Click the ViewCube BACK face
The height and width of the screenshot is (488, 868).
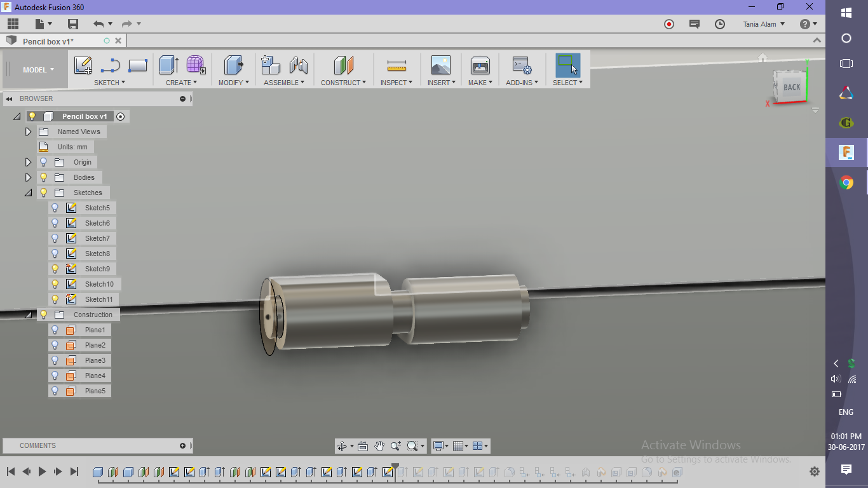coord(791,88)
